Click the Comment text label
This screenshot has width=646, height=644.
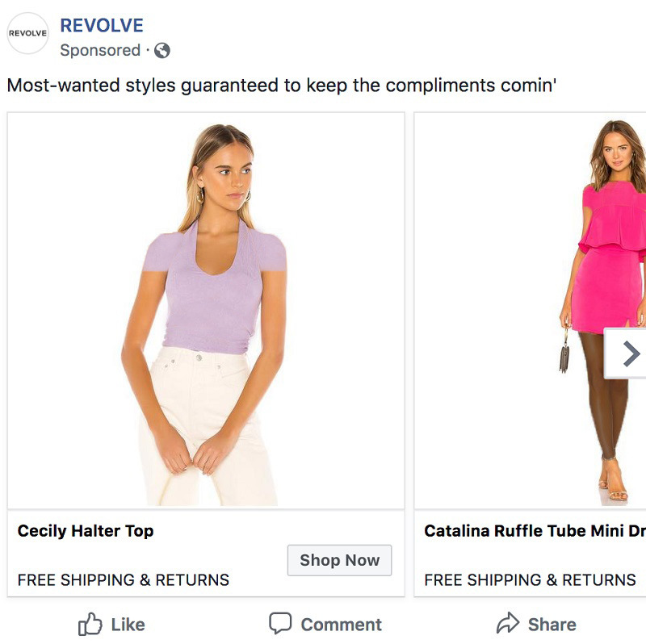coord(341,625)
